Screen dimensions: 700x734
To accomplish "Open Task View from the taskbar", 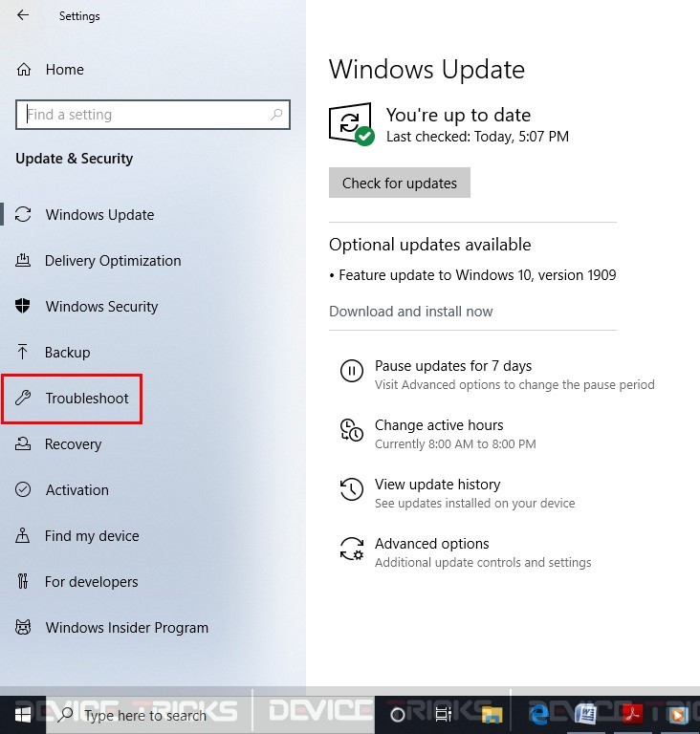I will 444,714.
